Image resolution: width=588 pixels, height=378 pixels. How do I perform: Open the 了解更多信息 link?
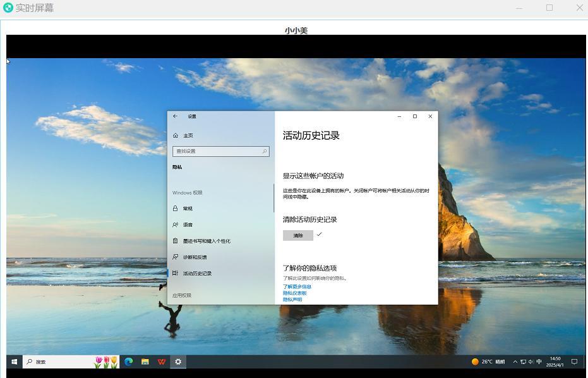point(297,286)
